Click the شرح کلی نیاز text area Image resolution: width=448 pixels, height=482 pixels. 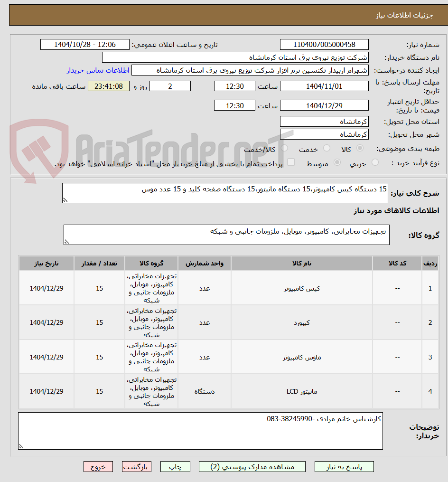pyautogui.click(x=225, y=193)
